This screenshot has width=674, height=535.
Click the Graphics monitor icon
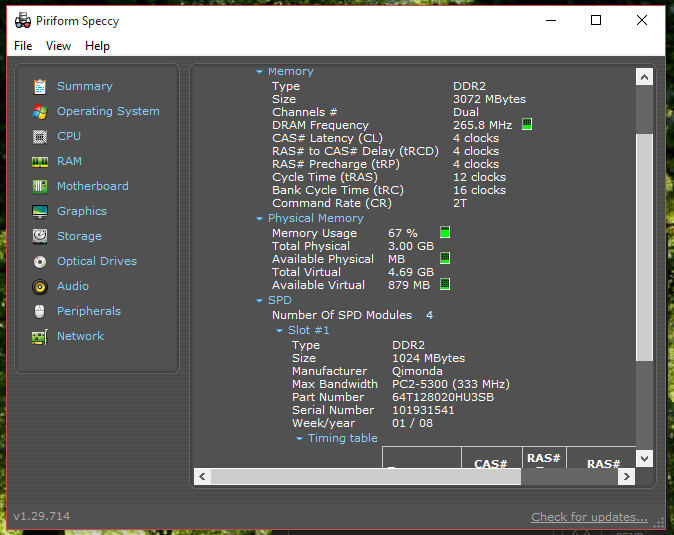pyautogui.click(x=40, y=211)
